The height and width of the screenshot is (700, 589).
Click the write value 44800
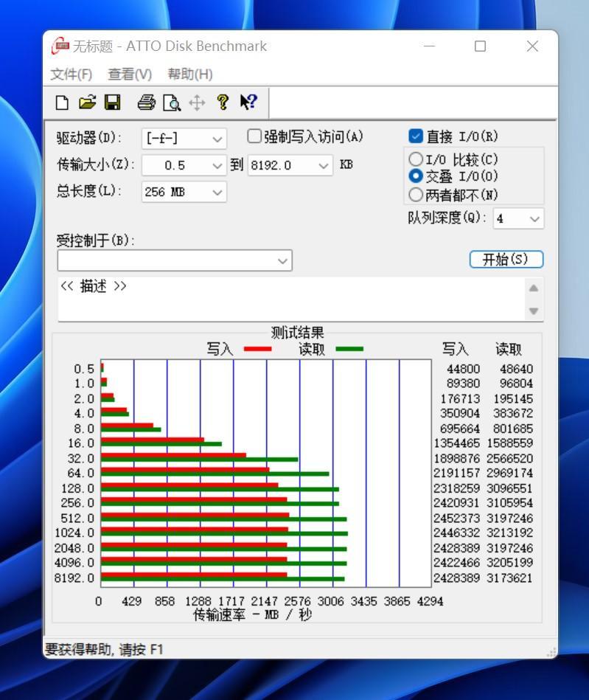[464, 369]
